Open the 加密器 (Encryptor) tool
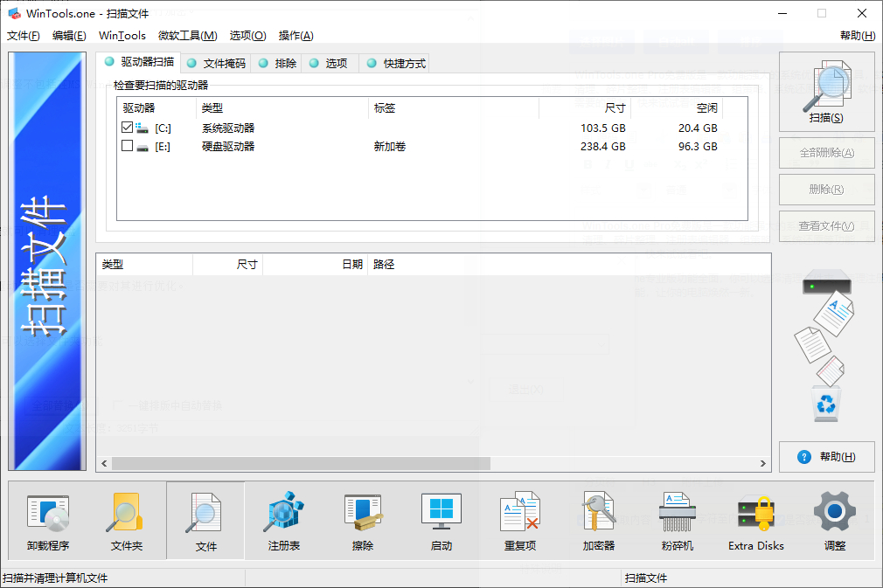The image size is (883, 588). pos(598,521)
